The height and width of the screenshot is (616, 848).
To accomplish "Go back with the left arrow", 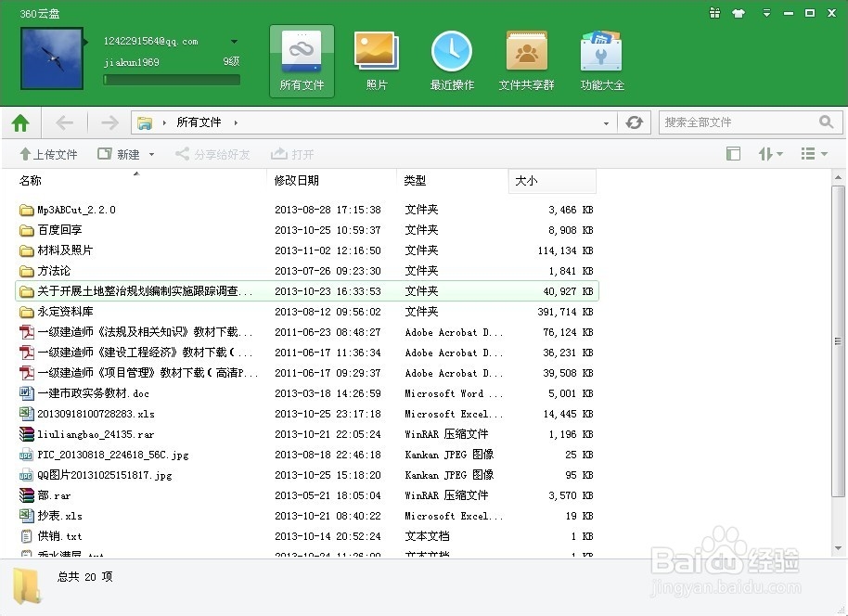I will click(x=64, y=122).
